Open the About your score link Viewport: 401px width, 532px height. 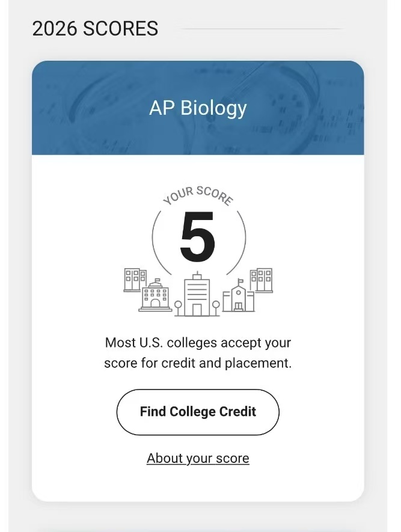198,459
